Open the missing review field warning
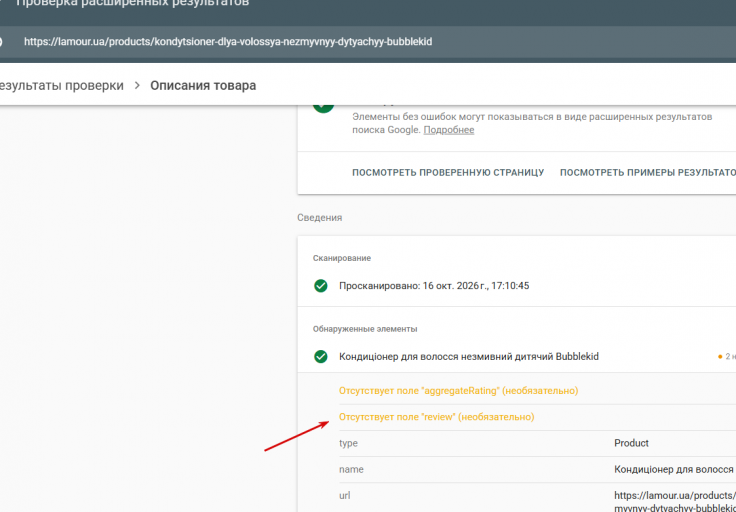This screenshot has width=736, height=512. pyautogui.click(x=437, y=417)
